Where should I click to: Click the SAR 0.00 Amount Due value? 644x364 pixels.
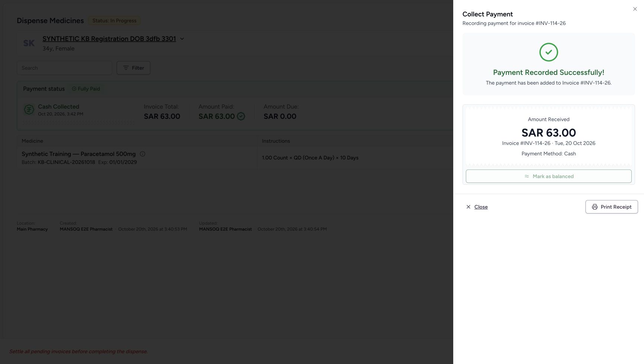280,116
